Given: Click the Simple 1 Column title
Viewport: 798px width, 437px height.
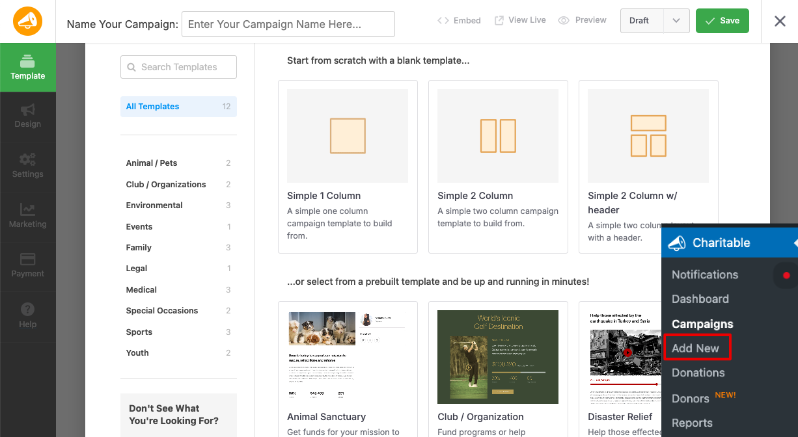Looking at the screenshot, I should coord(324,196).
